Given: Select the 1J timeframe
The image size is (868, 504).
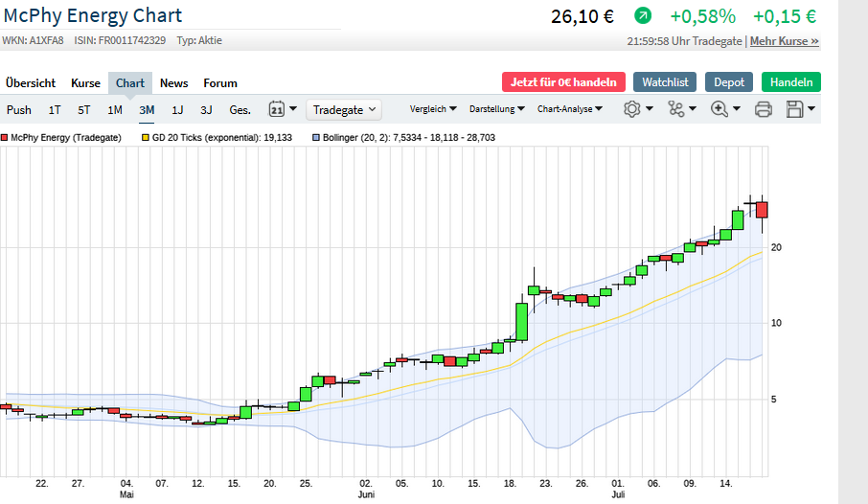Looking at the screenshot, I should 177,109.
